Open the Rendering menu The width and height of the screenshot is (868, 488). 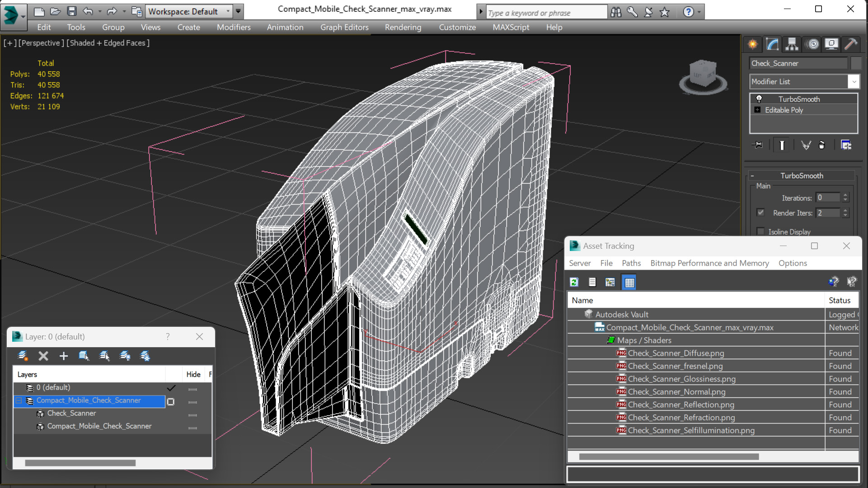point(403,27)
